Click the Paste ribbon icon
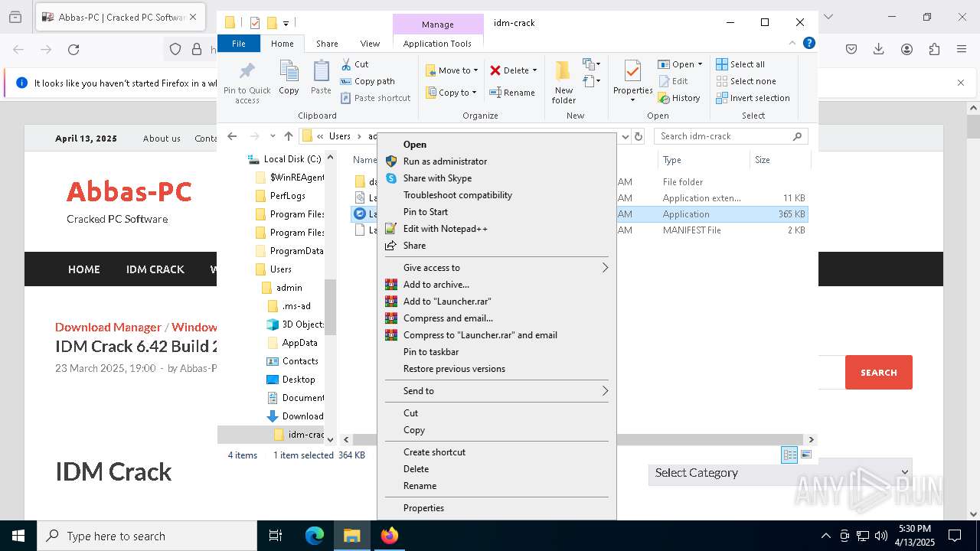980x551 pixels. 321,77
